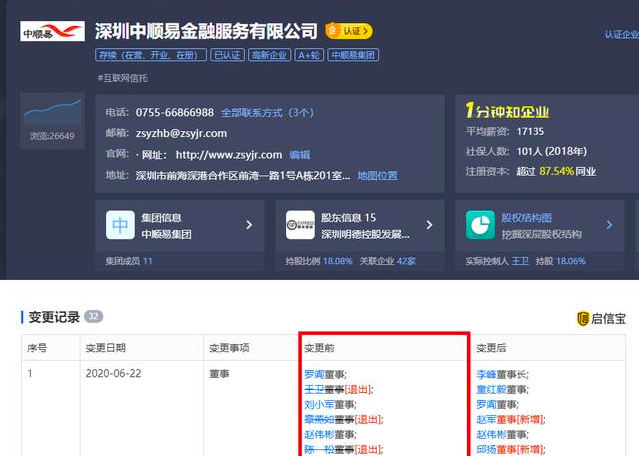Image resolution: width=639 pixels, height=456 pixels.
Task: Click the 已认证 tag
Action: [x=227, y=55]
